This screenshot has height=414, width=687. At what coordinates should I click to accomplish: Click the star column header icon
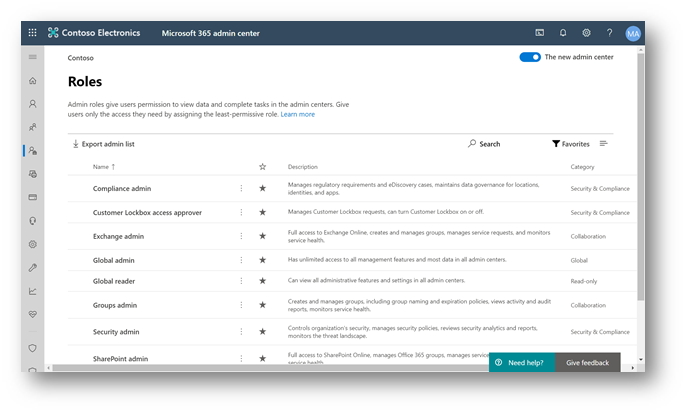click(262, 166)
